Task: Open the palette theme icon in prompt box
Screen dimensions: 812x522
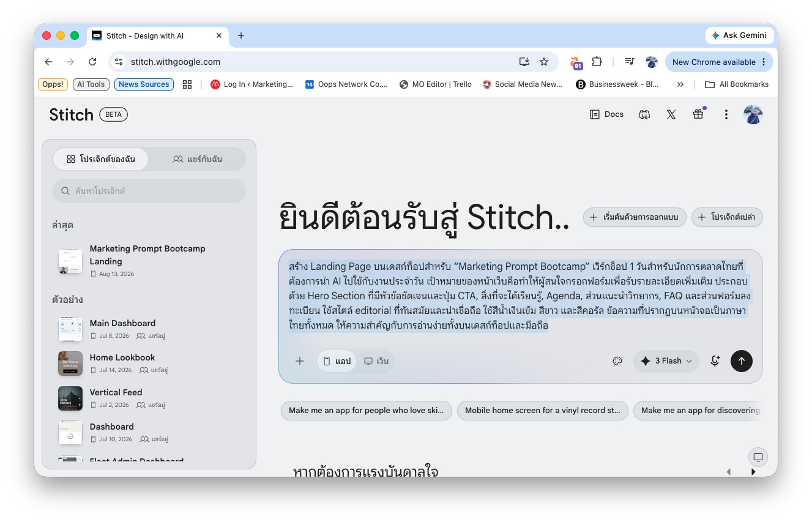Action: click(x=617, y=361)
